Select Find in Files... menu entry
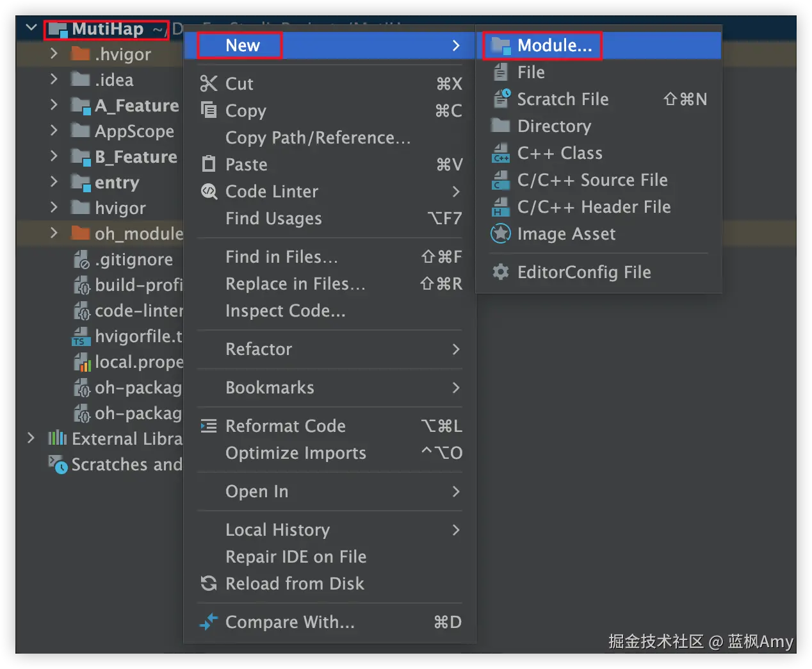This screenshot has height=669, width=812. [281, 257]
